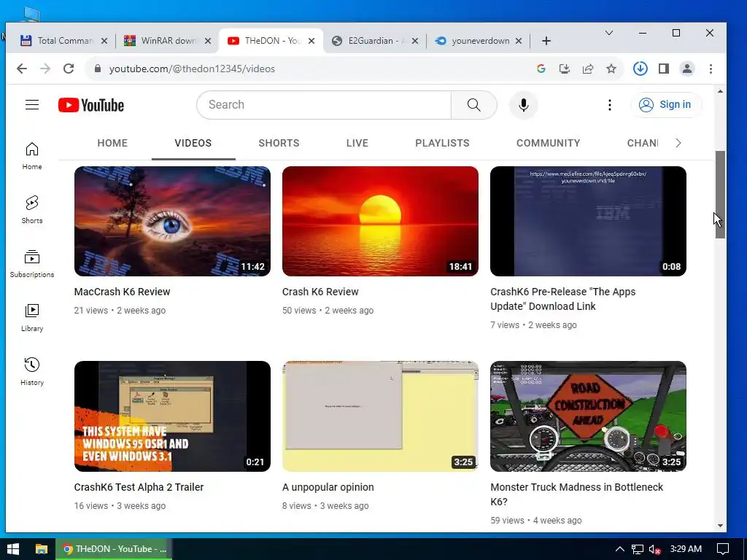Click muted volume tray icon
The image size is (747, 560).
[x=654, y=549]
